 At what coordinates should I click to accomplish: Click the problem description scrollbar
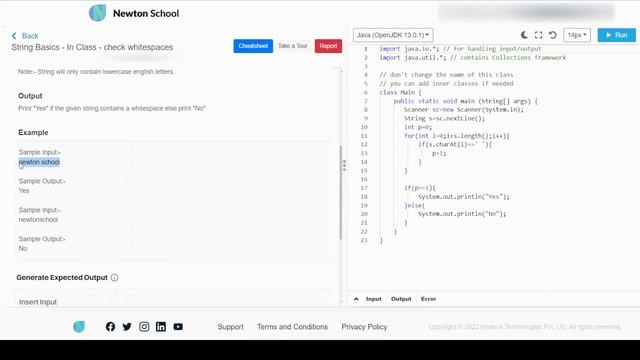[341, 192]
